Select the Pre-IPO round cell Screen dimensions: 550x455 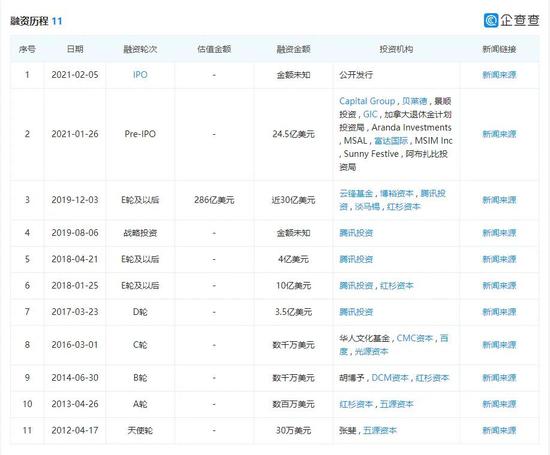pyautogui.click(x=140, y=134)
